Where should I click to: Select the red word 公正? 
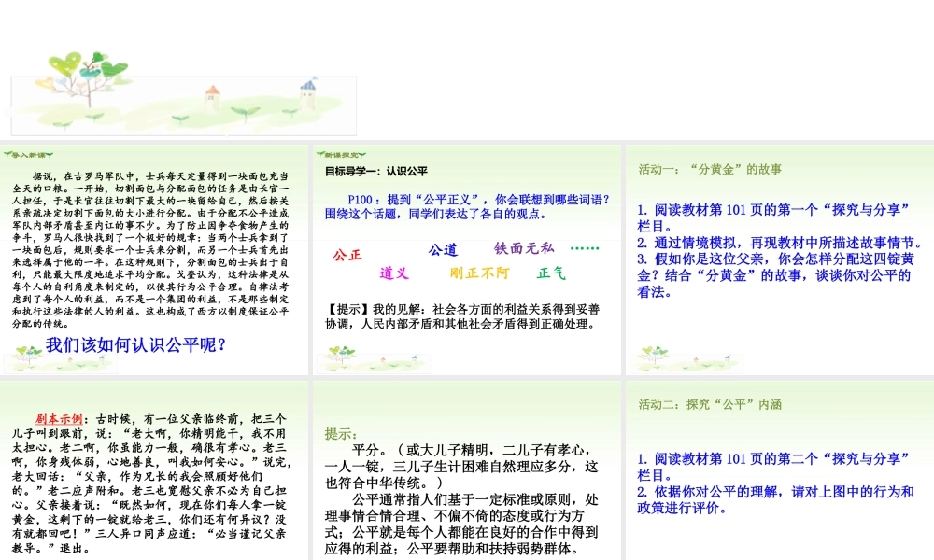pyautogui.click(x=347, y=255)
